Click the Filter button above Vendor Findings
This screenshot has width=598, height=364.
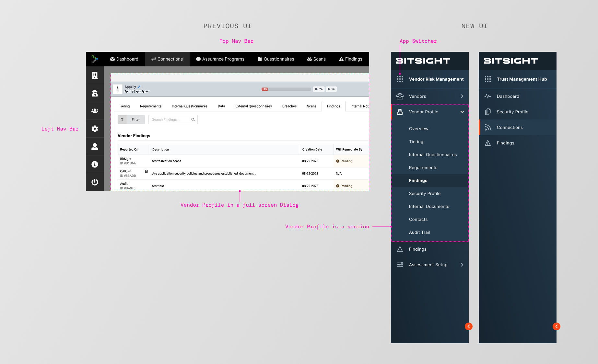click(131, 119)
